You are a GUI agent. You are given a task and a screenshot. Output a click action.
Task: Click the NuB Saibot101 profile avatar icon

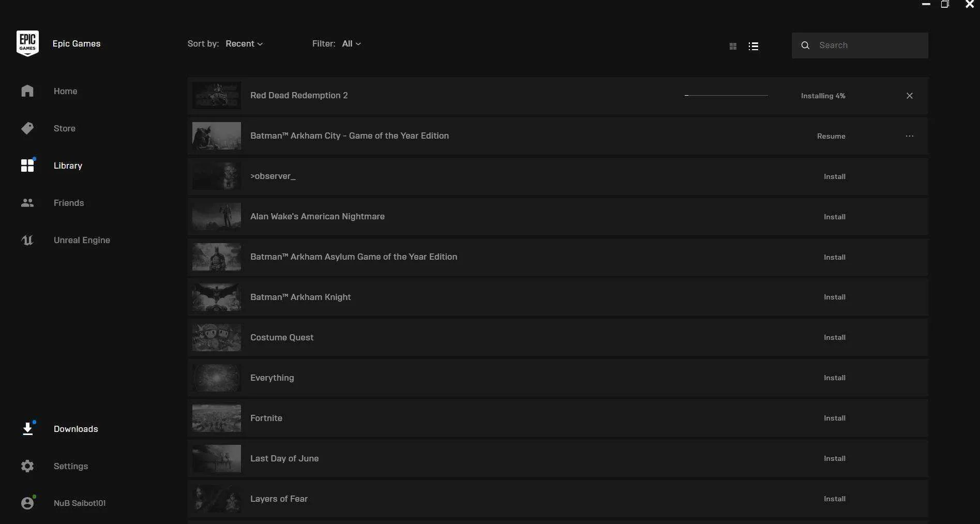point(27,503)
